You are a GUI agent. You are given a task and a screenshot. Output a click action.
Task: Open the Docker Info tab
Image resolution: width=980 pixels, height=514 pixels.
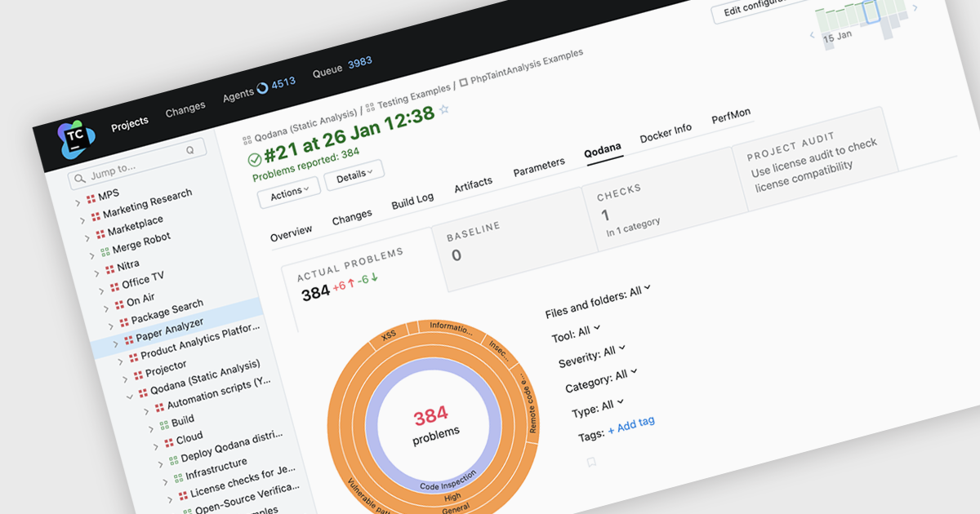click(666, 132)
